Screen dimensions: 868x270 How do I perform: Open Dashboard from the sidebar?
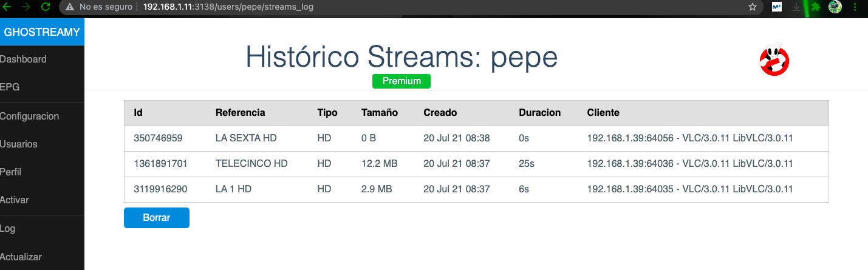(24, 59)
